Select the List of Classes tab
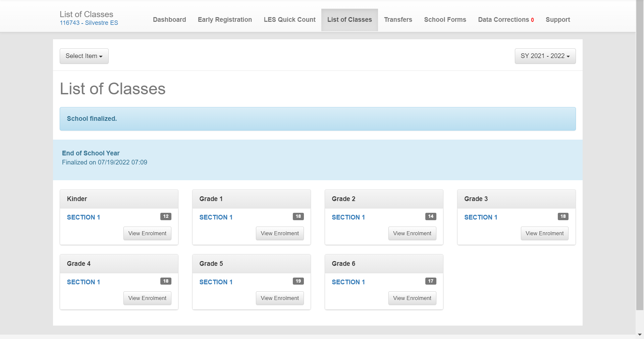644x339 pixels. 350,20
